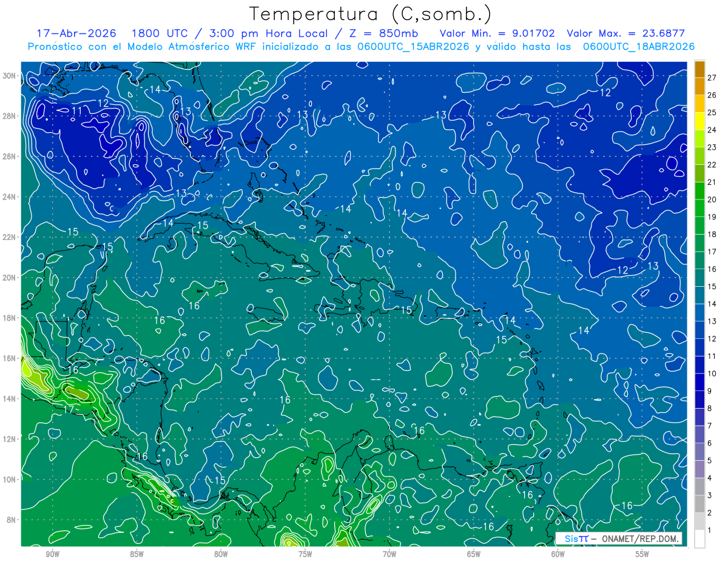Click the SisPI ONAMET/REP.DOM. logo box
This screenshot has height=562, width=728.
[x=619, y=538]
